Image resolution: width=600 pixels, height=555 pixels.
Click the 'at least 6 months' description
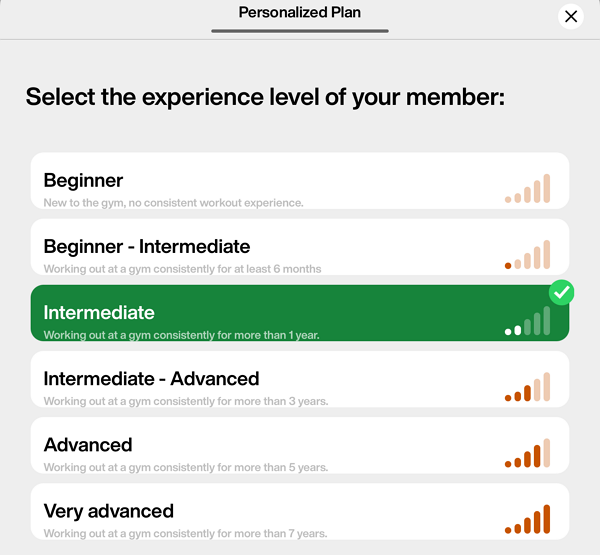pos(182,269)
